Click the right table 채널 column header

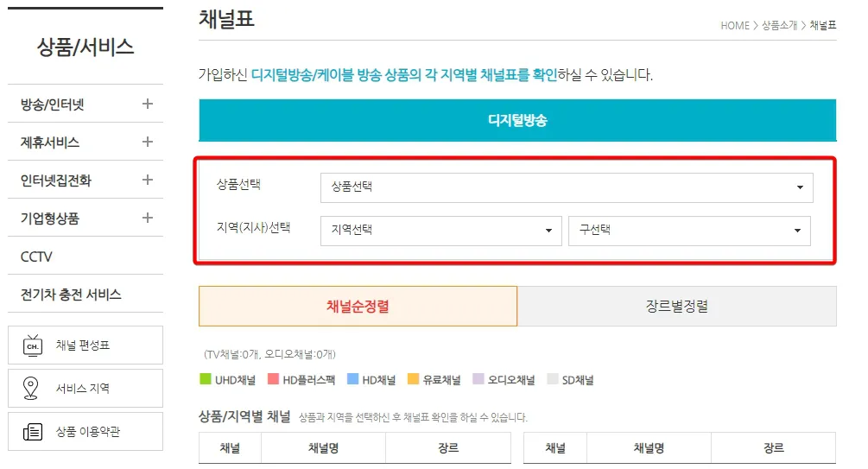(x=555, y=448)
